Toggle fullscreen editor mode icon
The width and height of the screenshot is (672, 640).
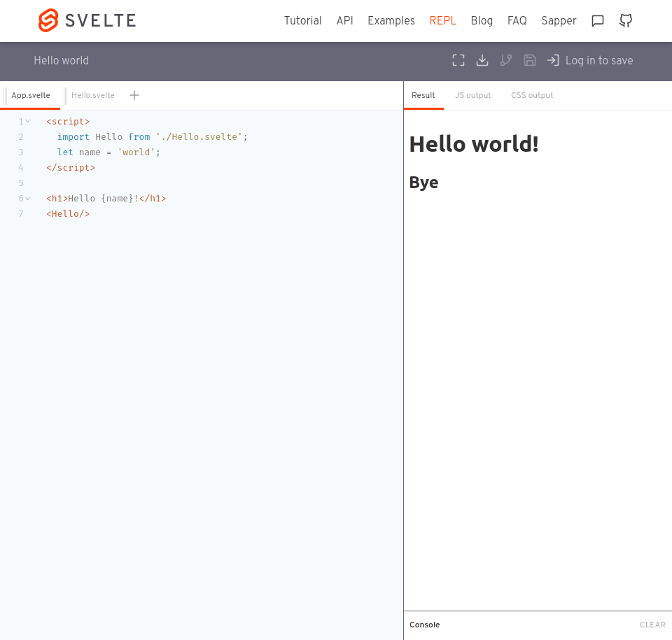point(458,60)
